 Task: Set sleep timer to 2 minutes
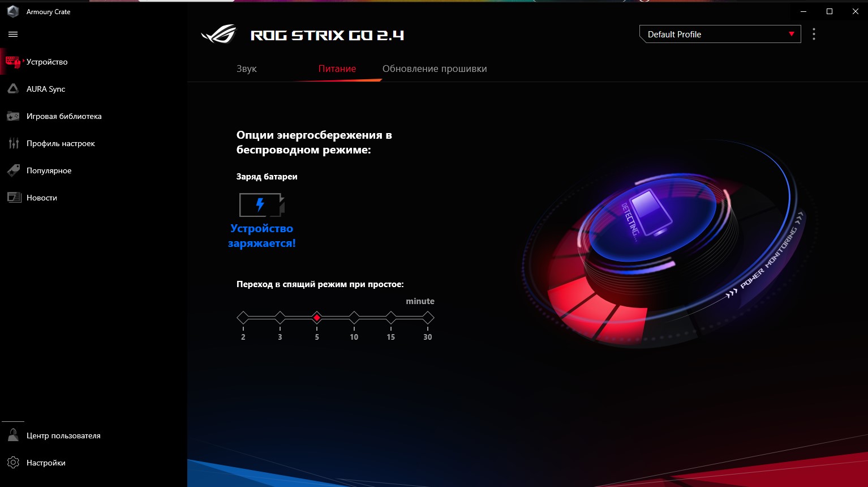243,317
